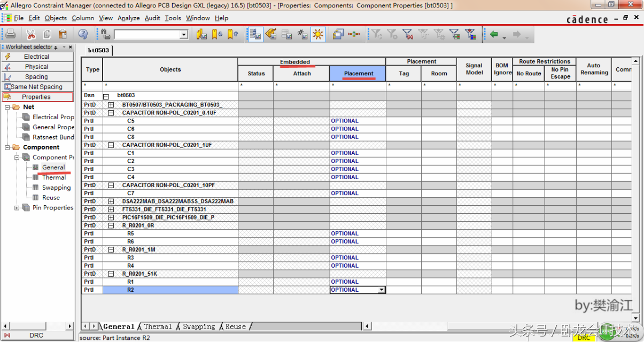Expand the Pin Properties tree node
644x342 pixels.
coord(17,208)
